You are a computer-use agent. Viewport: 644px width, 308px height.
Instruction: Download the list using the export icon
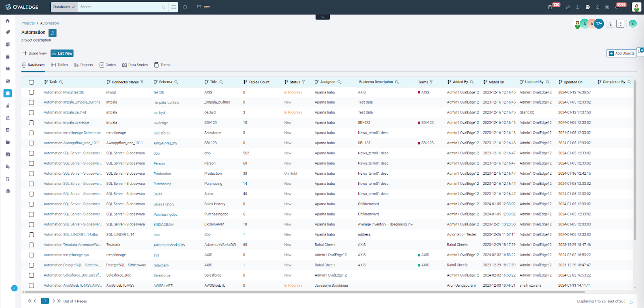click(x=631, y=301)
